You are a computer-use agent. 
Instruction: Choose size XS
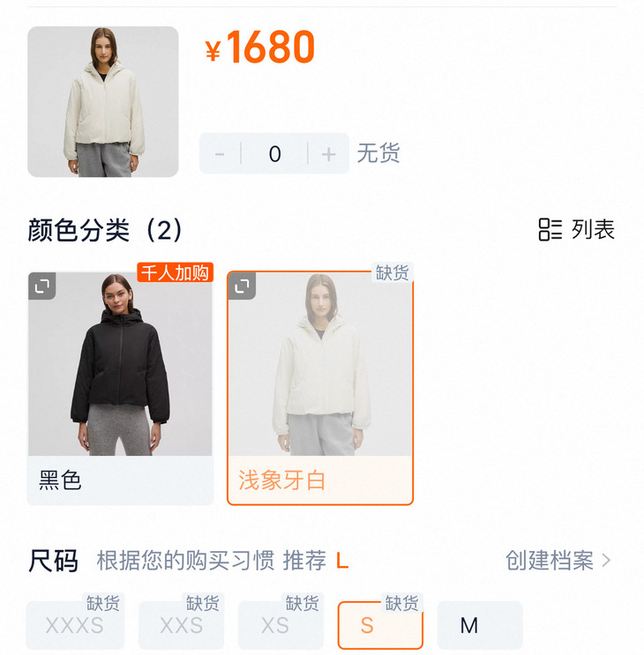pyautogui.click(x=281, y=625)
